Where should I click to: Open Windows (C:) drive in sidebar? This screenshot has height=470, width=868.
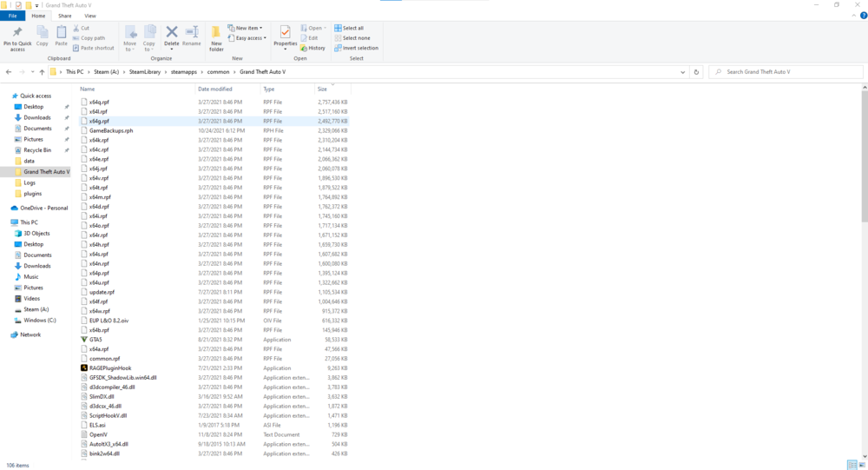(x=39, y=321)
